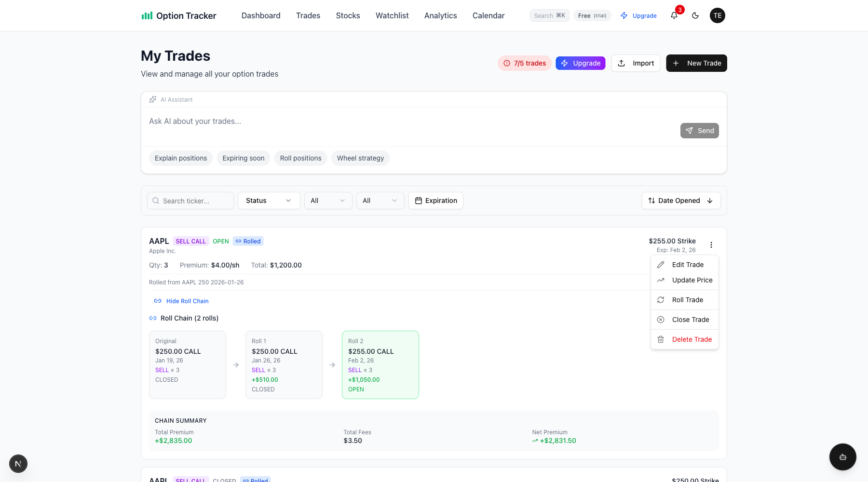Click the round N icon bottom-left
Screen dimensions: 868x482
[18, 464]
